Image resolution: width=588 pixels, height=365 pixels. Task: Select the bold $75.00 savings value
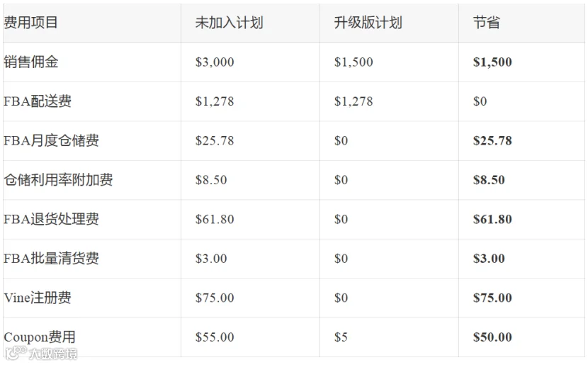(x=492, y=298)
